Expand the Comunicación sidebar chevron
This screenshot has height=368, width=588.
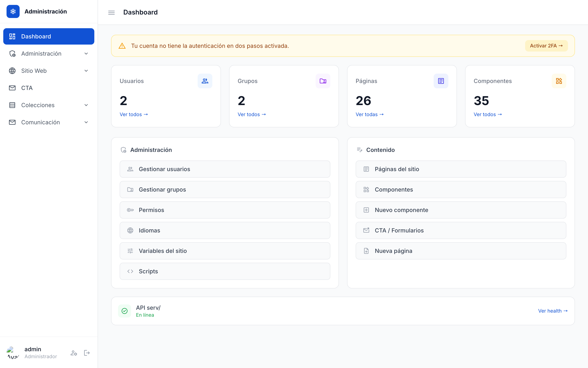pos(86,122)
